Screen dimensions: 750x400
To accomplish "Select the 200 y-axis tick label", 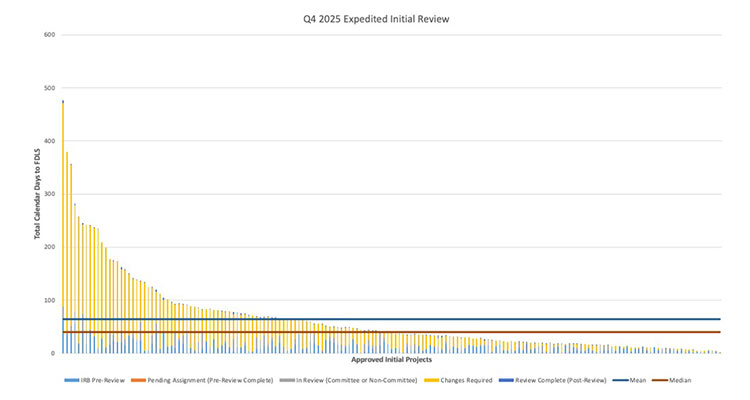I will tap(49, 247).
